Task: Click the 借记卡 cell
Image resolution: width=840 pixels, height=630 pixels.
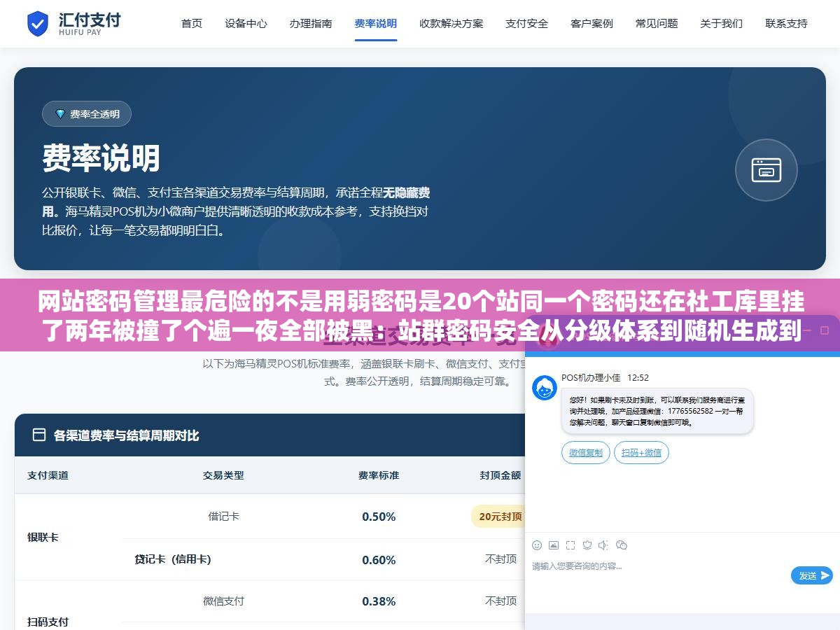Action: tap(223, 517)
